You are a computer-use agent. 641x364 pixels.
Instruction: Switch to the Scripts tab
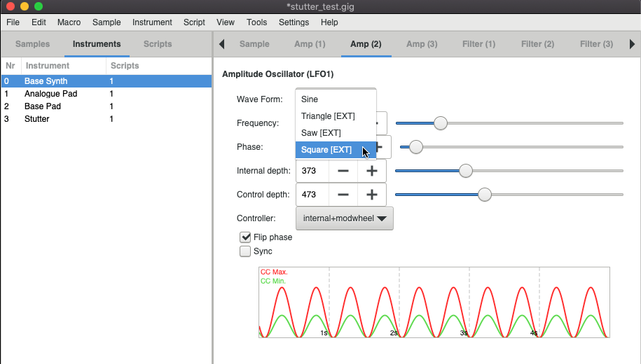tap(158, 44)
